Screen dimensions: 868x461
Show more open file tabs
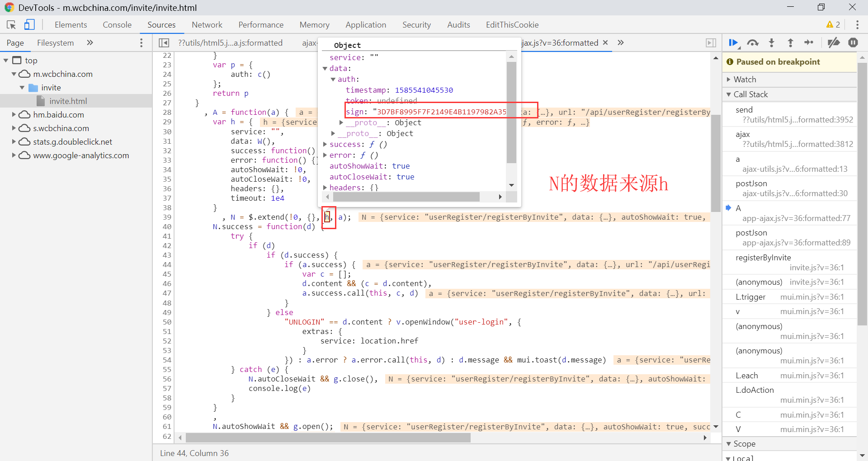click(621, 42)
